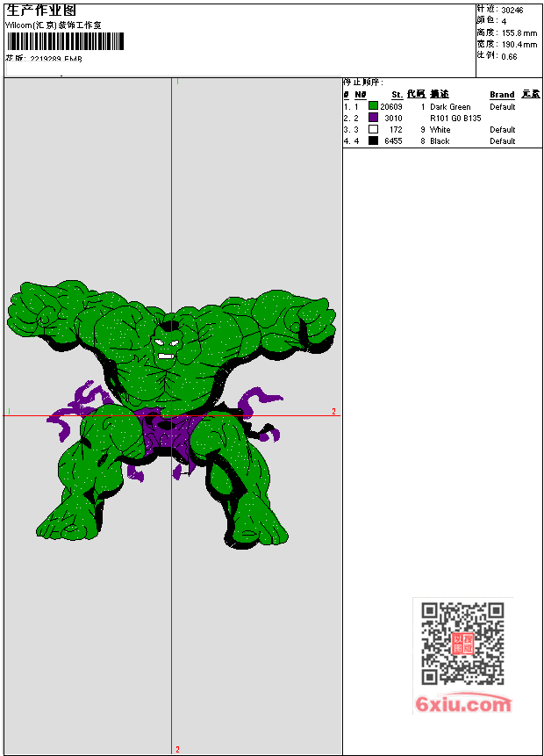544x756 pixels.
Task: Select the QR code image
Action: point(462,643)
